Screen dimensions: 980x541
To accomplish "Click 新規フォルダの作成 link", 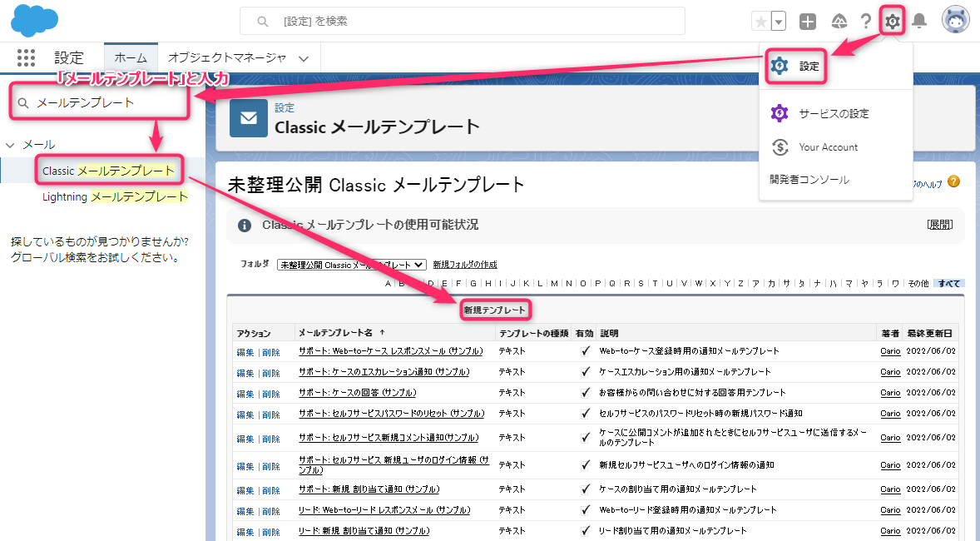I will coord(465,265).
